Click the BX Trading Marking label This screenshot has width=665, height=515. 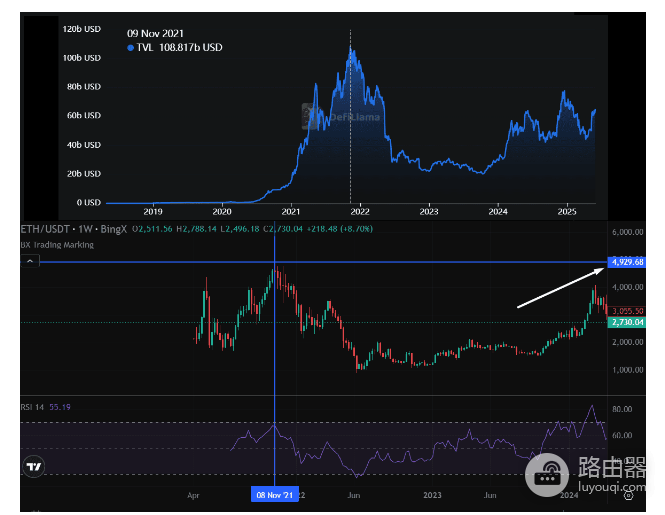click(57, 245)
